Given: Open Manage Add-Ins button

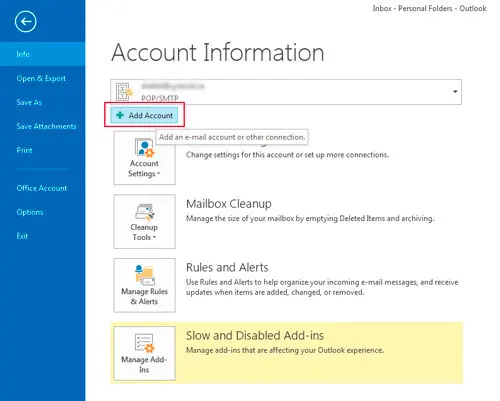Looking at the screenshot, I should [144, 353].
